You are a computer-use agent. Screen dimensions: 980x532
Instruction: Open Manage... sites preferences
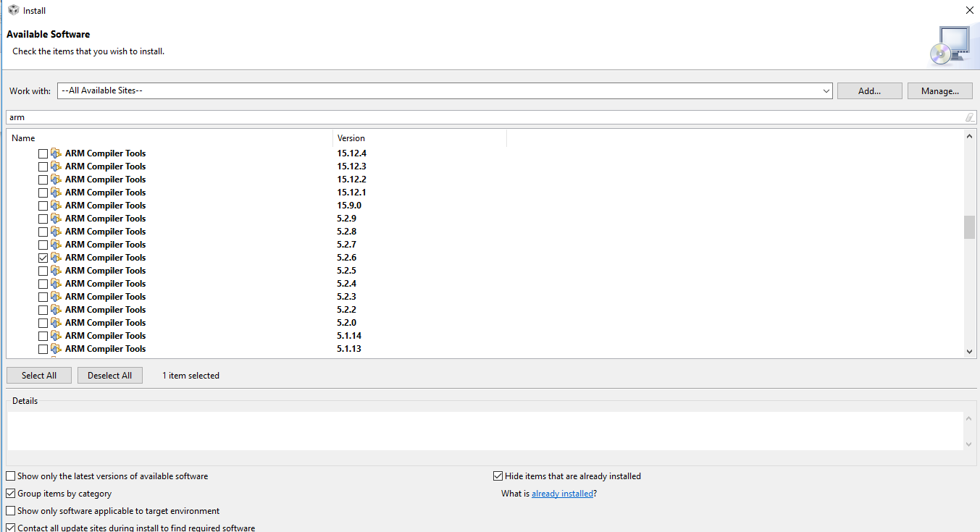940,91
